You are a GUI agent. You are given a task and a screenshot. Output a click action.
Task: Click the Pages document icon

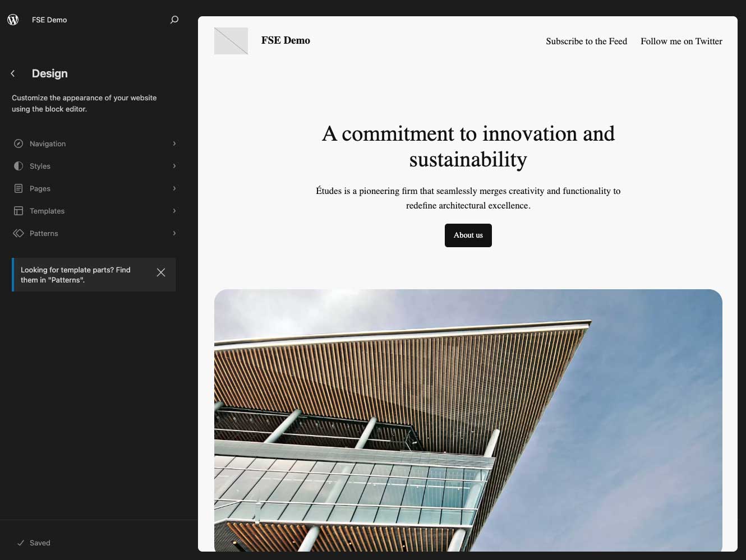click(19, 188)
